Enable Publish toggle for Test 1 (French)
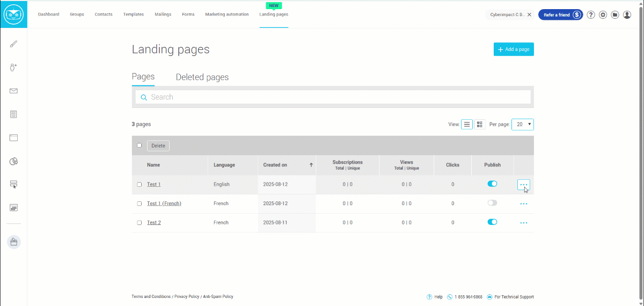Viewport: 644px width, 306px height. point(492,203)
